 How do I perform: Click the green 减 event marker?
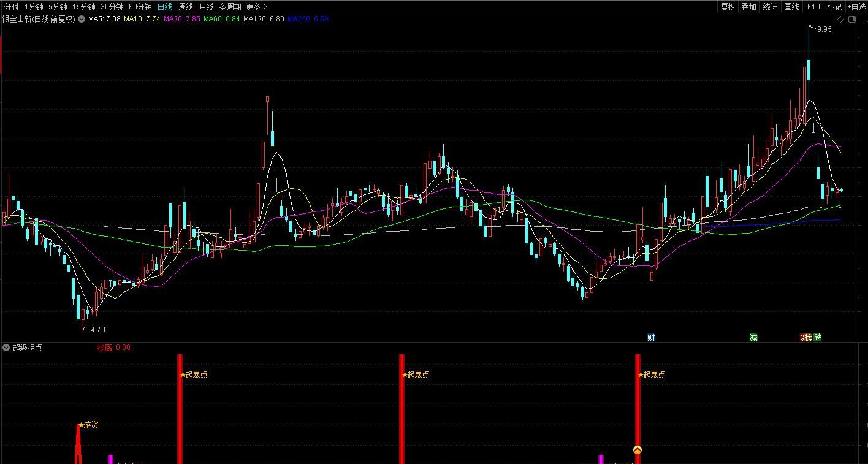(753, 337)
